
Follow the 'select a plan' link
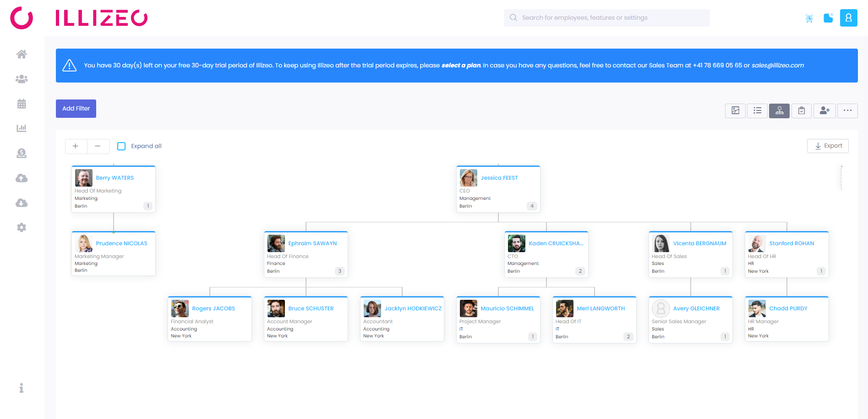461,66
